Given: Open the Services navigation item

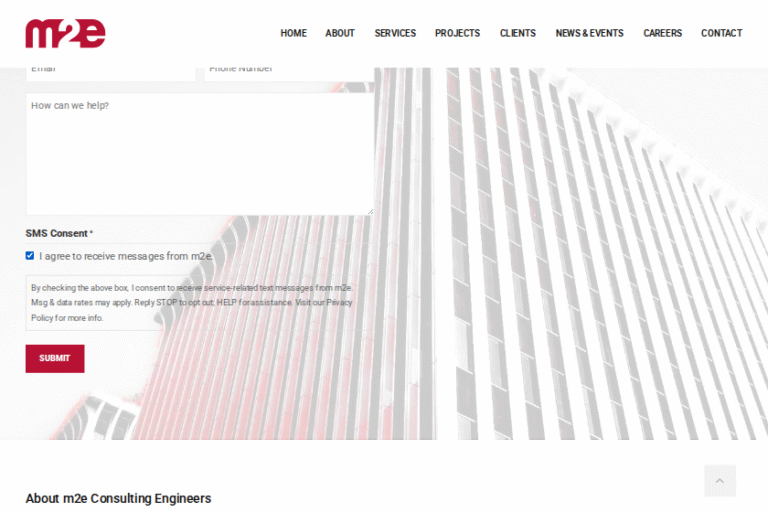Looking at the screenshot, I should pos(395,33).
